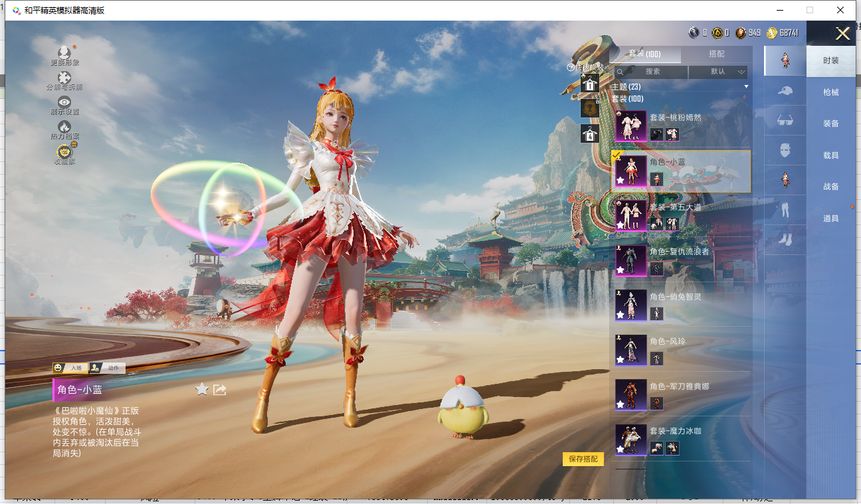Select the 角色-俏兔智灵 character thumbnail
861x504 pixels.
click(x=630, y=305)
